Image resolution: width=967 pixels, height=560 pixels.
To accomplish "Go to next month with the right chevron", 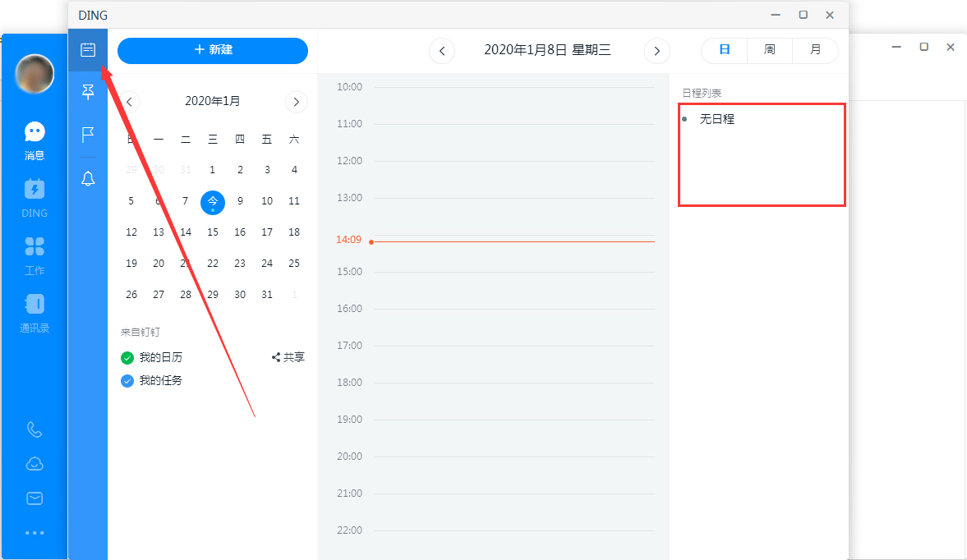I will point(296,101).
